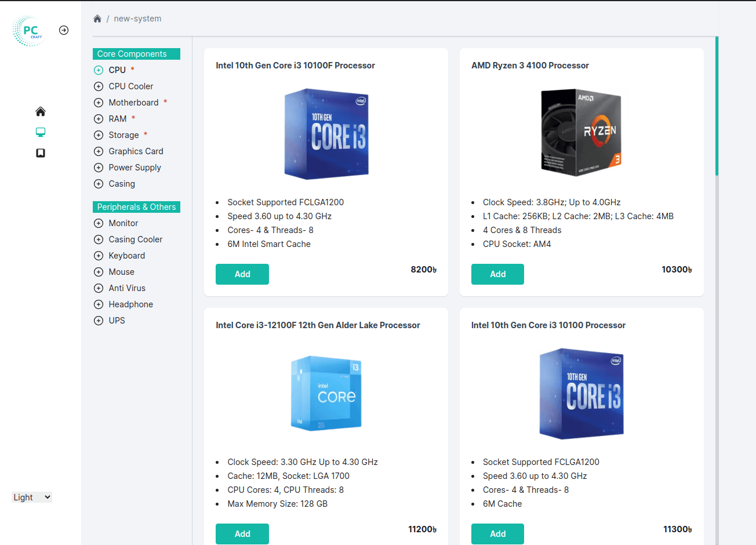The height and width of the screenshot is (545, 756).
Task: Toggle open the Anti Virus category
Action: click(98, 288)
